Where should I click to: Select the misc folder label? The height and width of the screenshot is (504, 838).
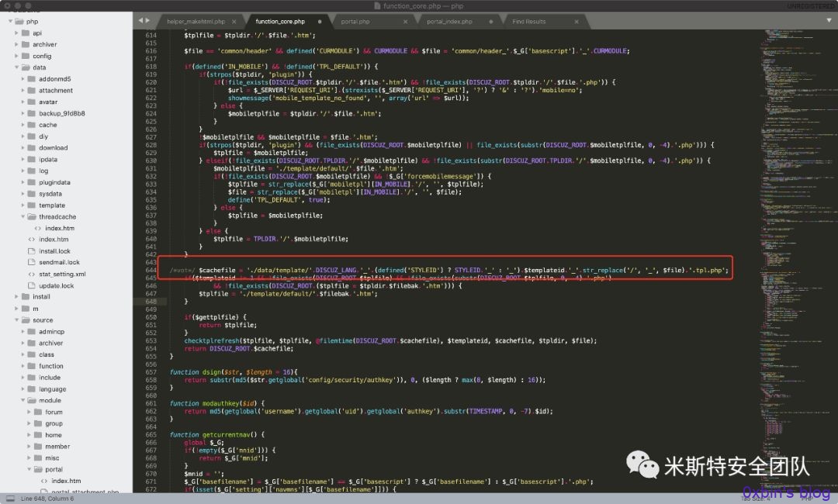tap(52, 458)
